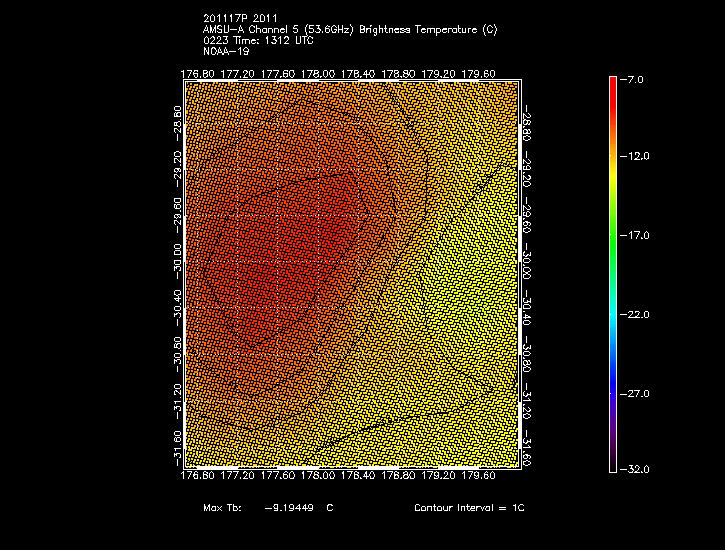Click the AMSU-A Channel 5 Brightness Temperature heading

point(349,29)
